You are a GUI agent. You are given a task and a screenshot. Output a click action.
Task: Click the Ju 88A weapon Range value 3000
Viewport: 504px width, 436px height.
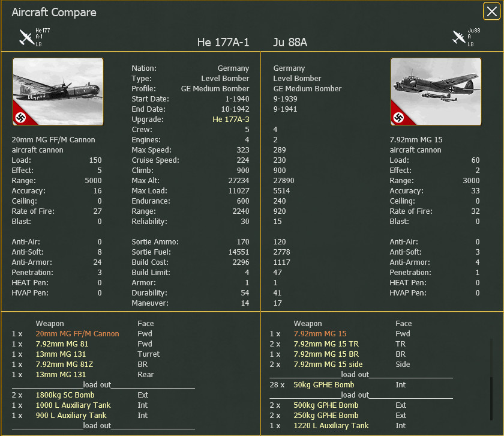[471, 181]
